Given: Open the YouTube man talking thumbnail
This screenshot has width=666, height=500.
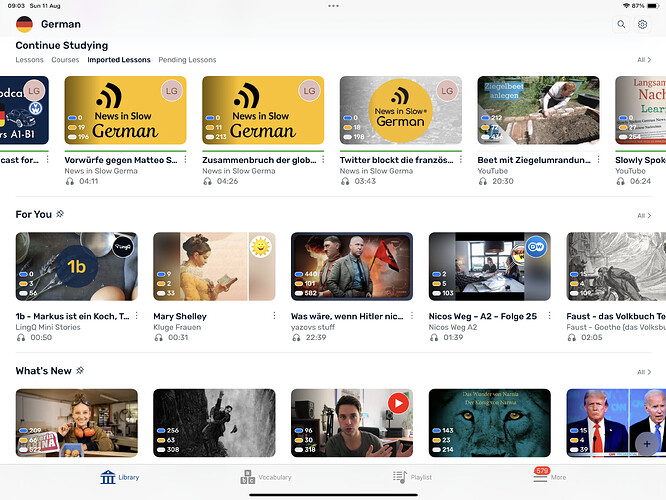Looking at the screenshot, I should pos(352,423).
